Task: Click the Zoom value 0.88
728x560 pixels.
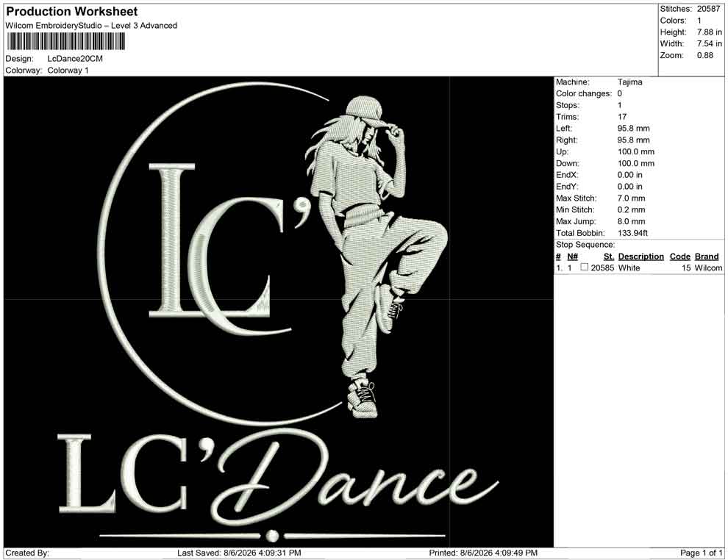Action: coord(704,55)
